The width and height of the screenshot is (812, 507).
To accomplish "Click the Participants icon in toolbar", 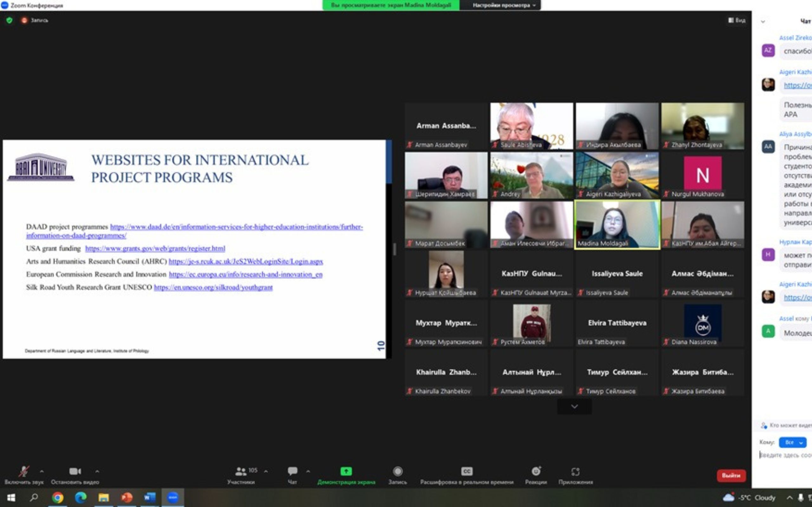I will click(x=240, y=472).
